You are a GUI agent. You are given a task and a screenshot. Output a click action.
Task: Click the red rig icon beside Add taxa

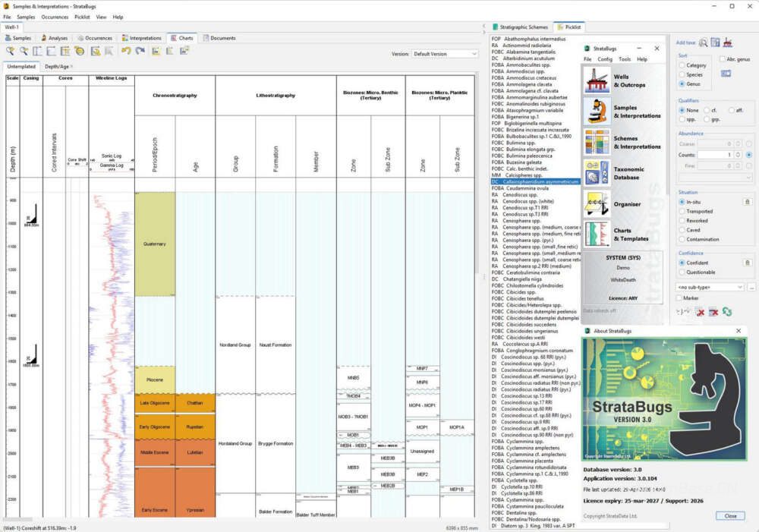pyautogui.click(x=728, y=42)
